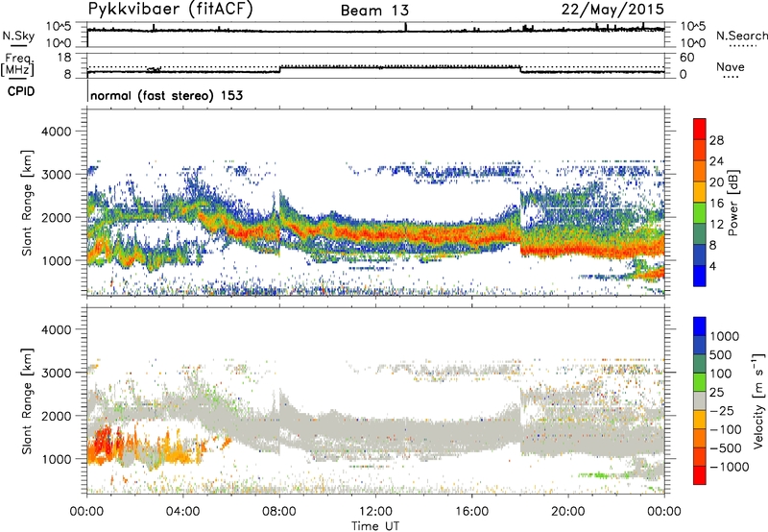Click the 28 dB power colorbar label
Image resolution: width=768 pixels, height=532 pixels.
tap(716, 140)
